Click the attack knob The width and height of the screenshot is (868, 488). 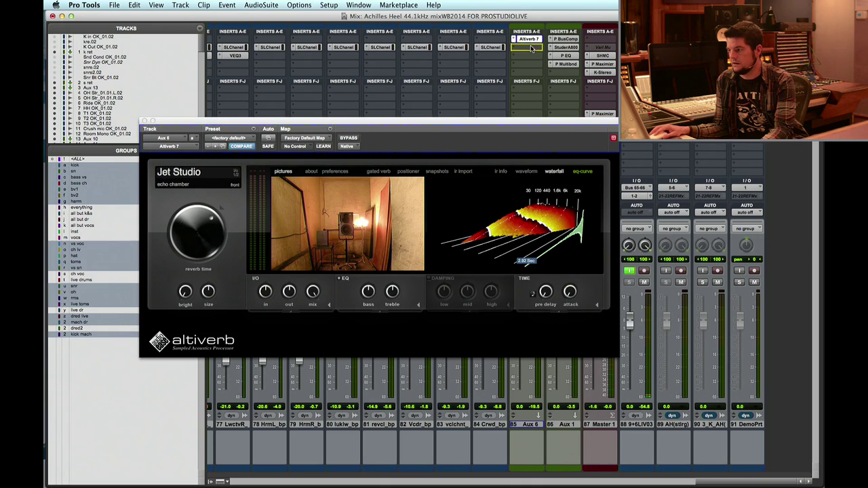[570, 291]
